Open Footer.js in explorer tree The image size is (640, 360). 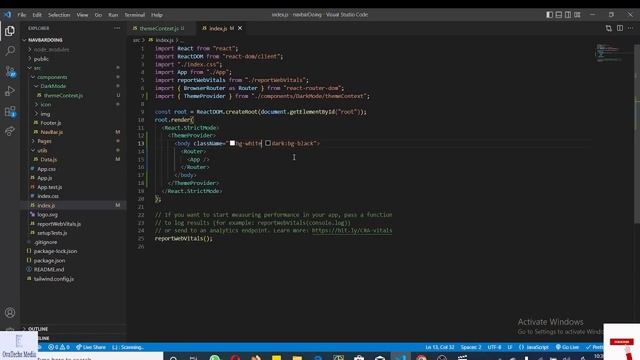click(51, 123)
